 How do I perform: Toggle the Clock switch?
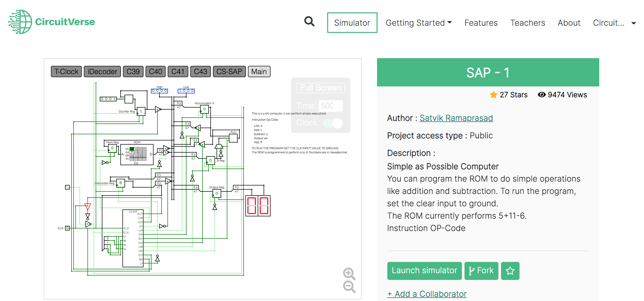click(x=333, y=123)
